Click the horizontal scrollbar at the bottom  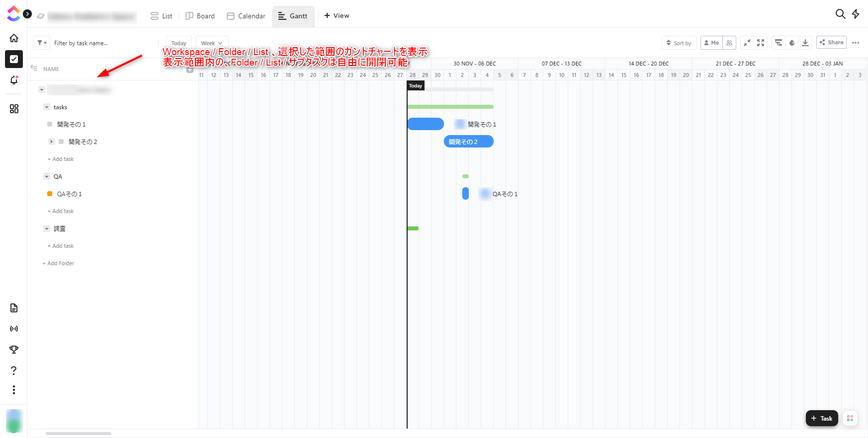pyautogui.click(x=79, y=434)
